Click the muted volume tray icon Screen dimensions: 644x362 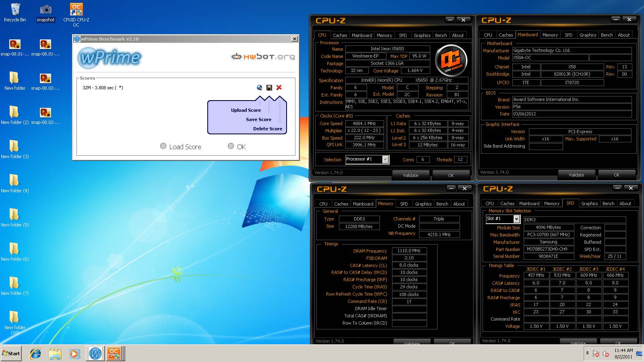[x=606, y=354]
